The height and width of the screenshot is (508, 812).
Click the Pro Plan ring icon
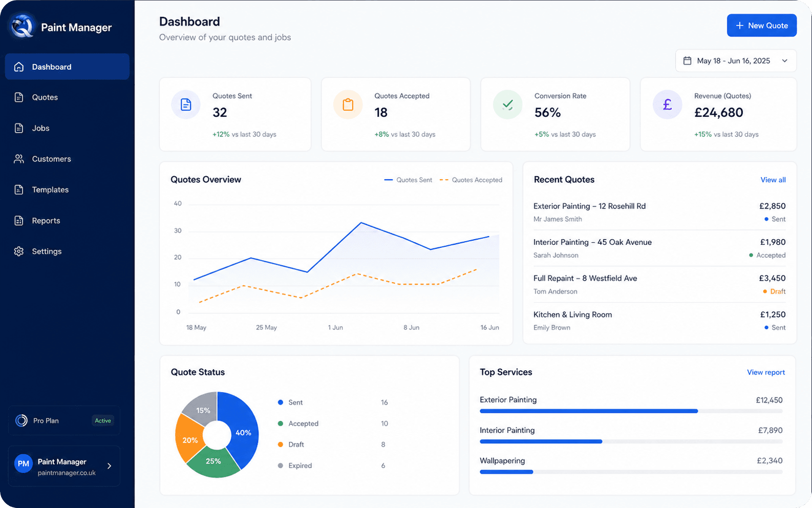[x=22, y=420]
